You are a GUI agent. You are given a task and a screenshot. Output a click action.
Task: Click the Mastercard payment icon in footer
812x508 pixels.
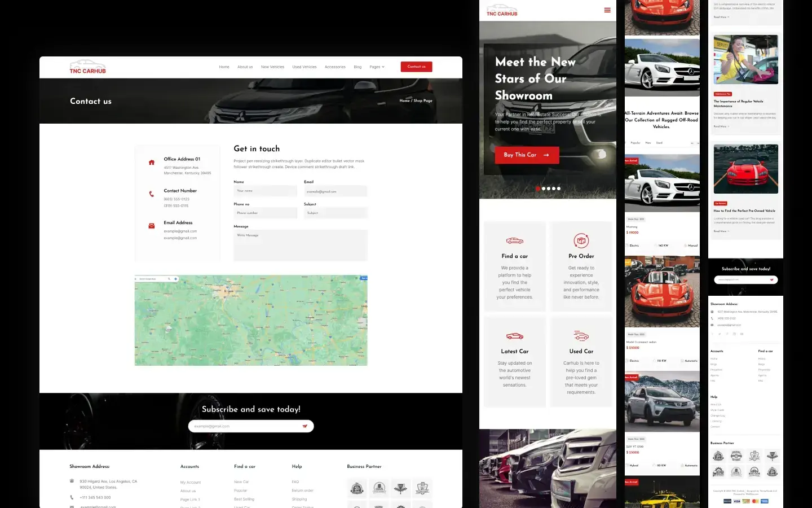coord(755,501)
